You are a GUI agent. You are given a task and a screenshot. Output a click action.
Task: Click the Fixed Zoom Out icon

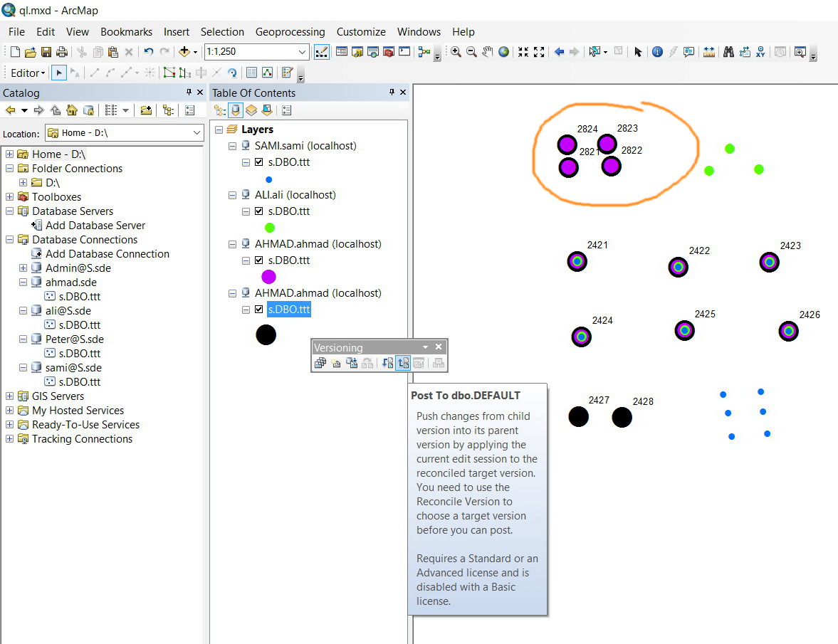click(539, 52)
